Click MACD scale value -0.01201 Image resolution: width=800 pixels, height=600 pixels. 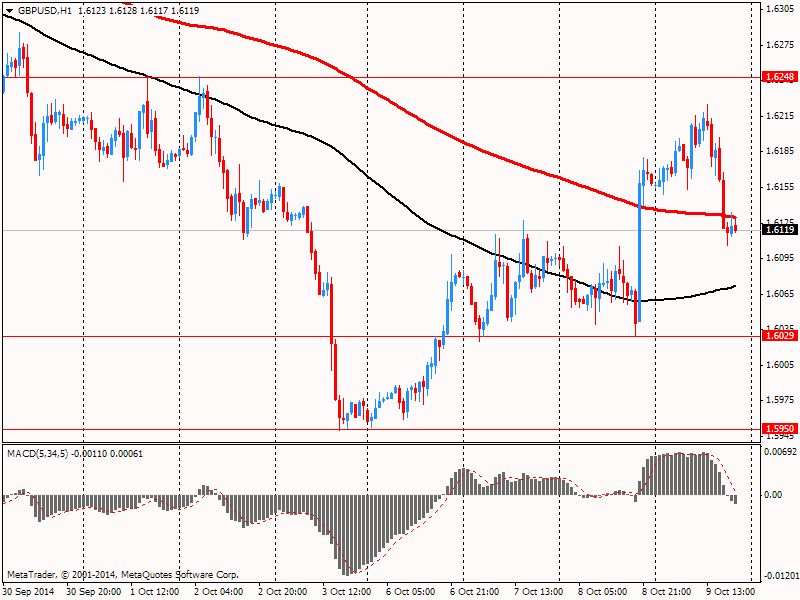coord(781,576)
